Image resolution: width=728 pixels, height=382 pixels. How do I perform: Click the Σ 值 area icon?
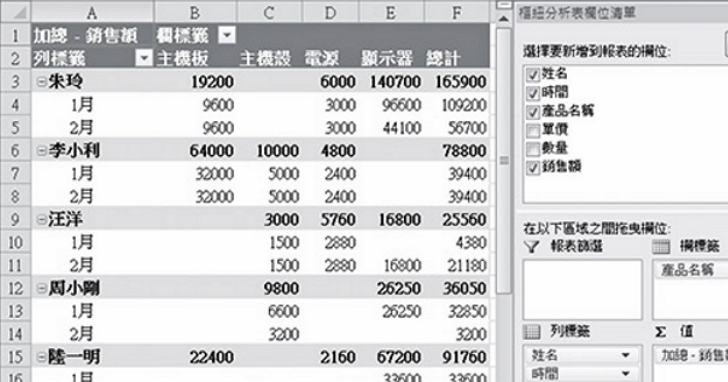click(661, 332)
